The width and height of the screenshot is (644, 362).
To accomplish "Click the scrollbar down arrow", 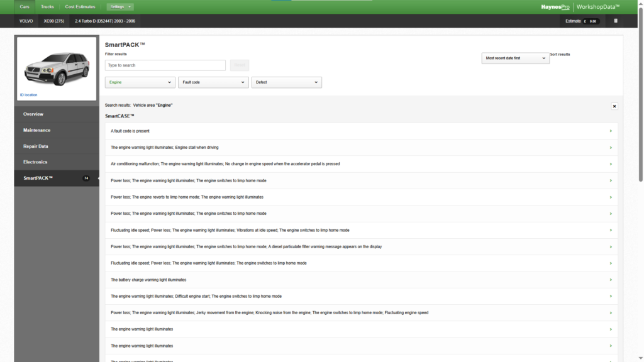I will pyautogui.click(x=641, y=359).
